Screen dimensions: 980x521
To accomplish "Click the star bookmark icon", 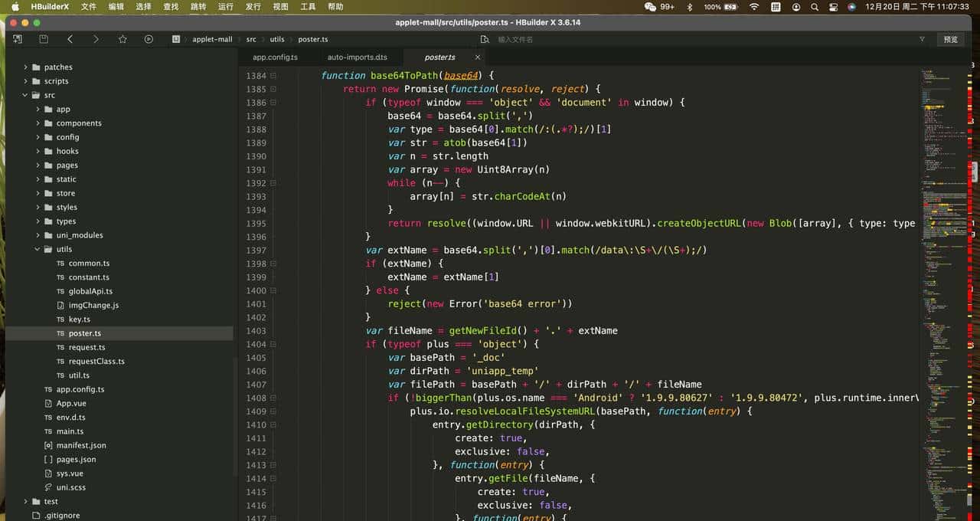I will pyautogui.click(x=122, y=39).
